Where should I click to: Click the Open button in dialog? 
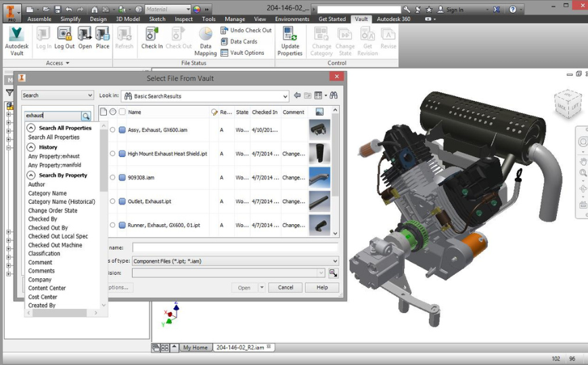click(244, 287)
